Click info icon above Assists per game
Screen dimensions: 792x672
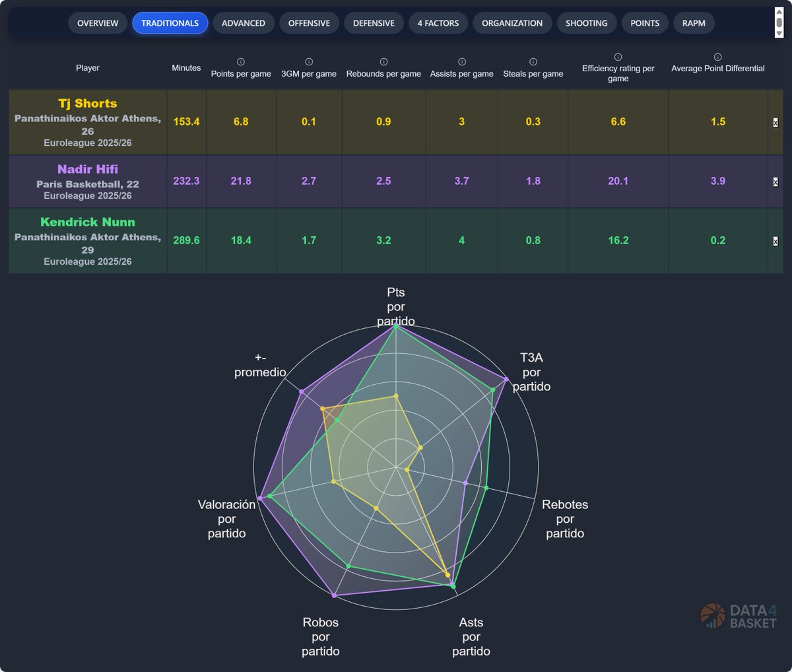click(462, 61)
